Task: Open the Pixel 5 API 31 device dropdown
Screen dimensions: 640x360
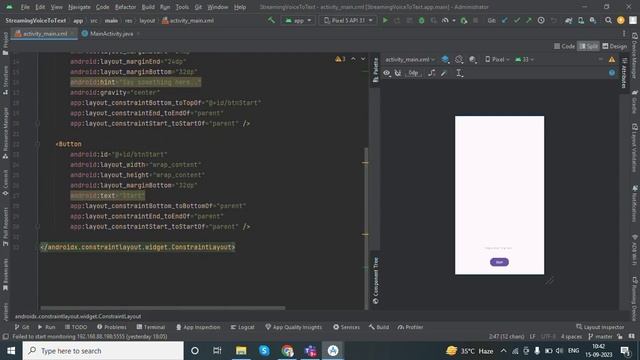Action: [x=348, y=20]
